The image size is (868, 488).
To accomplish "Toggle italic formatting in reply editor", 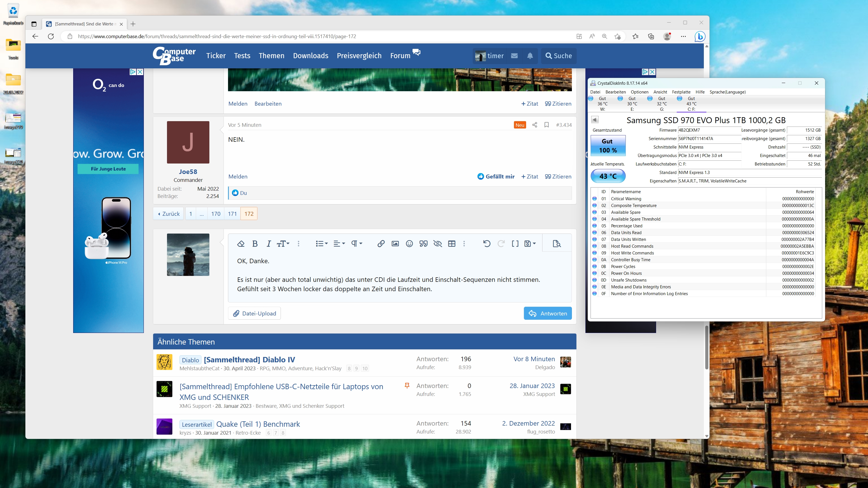I will 268,243.
